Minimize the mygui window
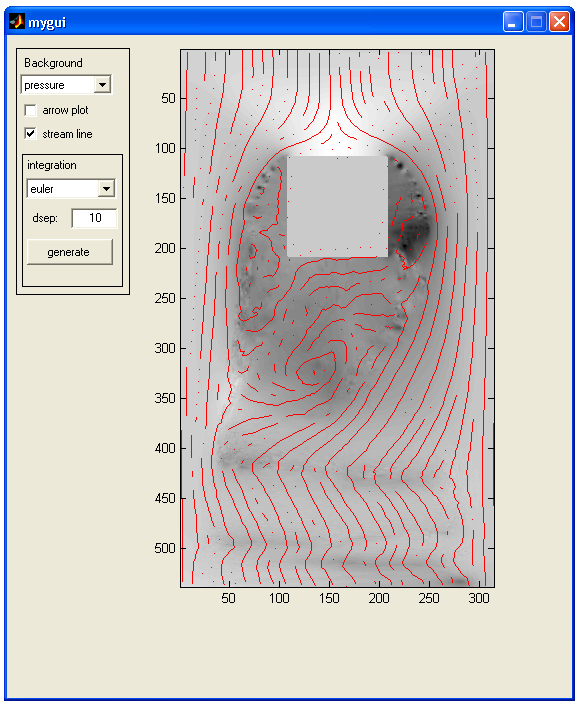Screen dimensions: 580x706 pyautogui.click(x=513, y=22)
